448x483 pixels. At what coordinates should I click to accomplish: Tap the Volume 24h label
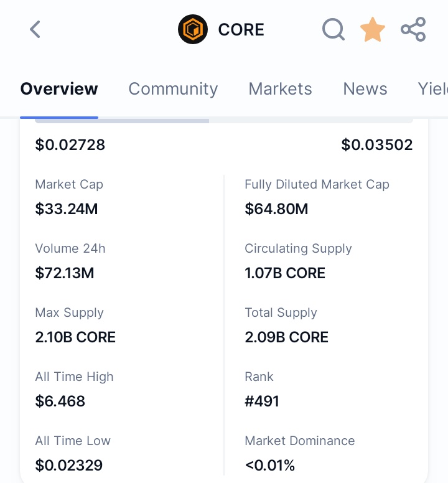tap(70, 248)
